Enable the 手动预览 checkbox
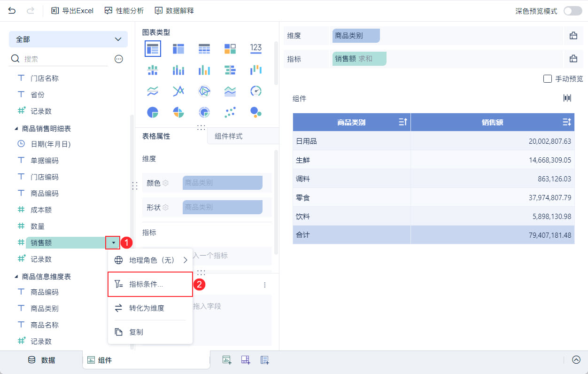Screen dimensions: 588x374 [x=547, y=78]
